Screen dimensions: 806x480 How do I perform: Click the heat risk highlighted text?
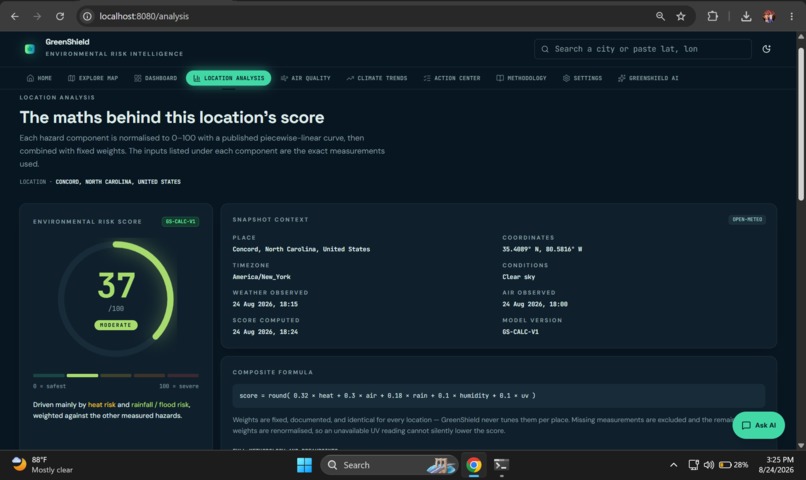click(x=102, y=404)
